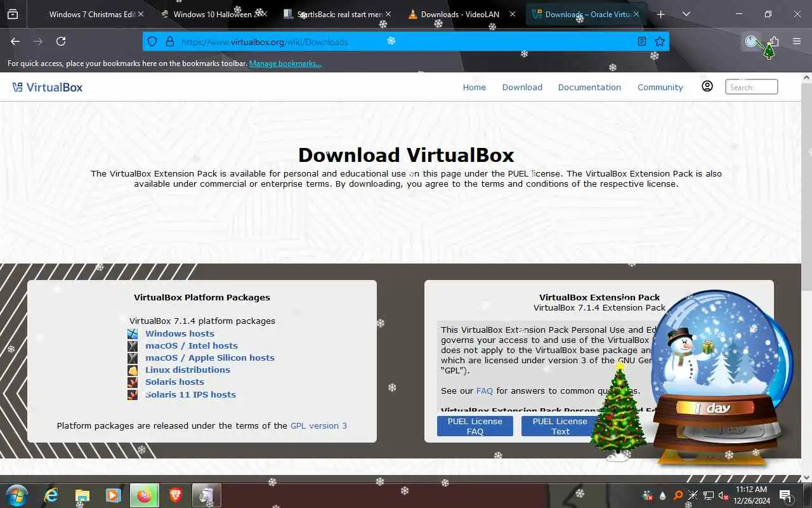Viewport: 812px width, 508px height.
Task: Open FAQ link in Extension Pack text
Action: click(485, 391)
